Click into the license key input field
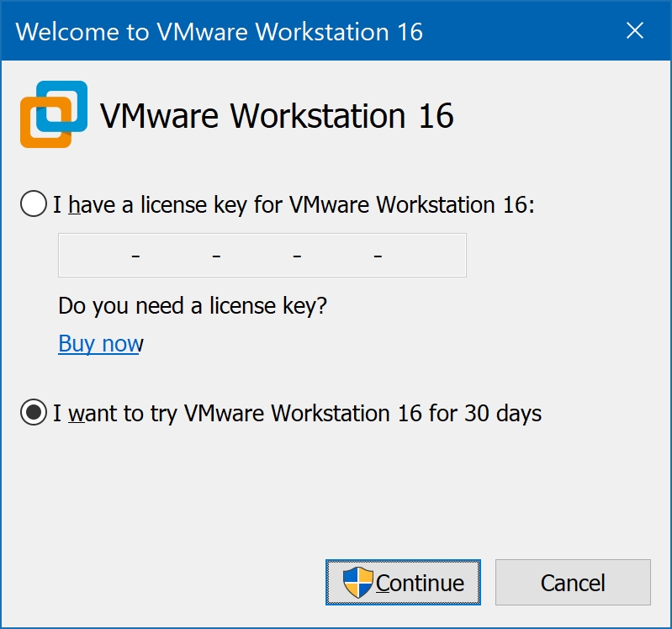This screenshot has width=672, height=629. 262,256
